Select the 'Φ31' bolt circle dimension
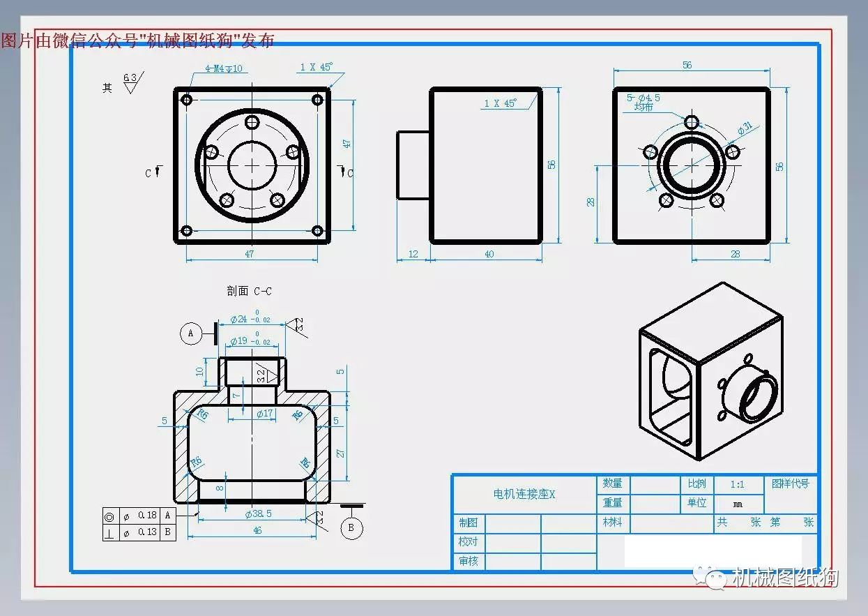Screen dimensions: 868x616 click(745, 128)
